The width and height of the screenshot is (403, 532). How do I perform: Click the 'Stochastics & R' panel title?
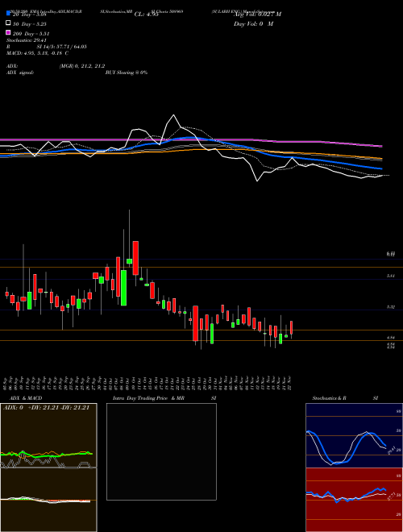(329, 398)
